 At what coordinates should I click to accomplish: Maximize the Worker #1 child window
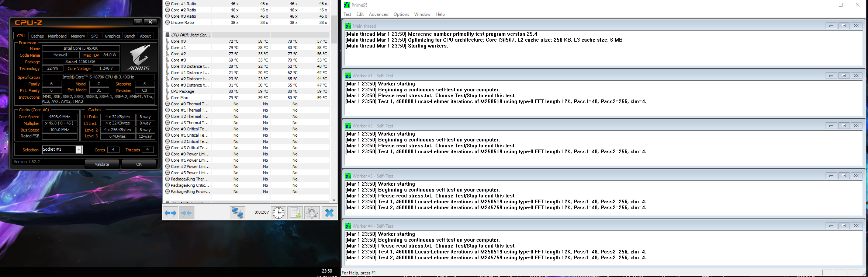click(844, 76)
